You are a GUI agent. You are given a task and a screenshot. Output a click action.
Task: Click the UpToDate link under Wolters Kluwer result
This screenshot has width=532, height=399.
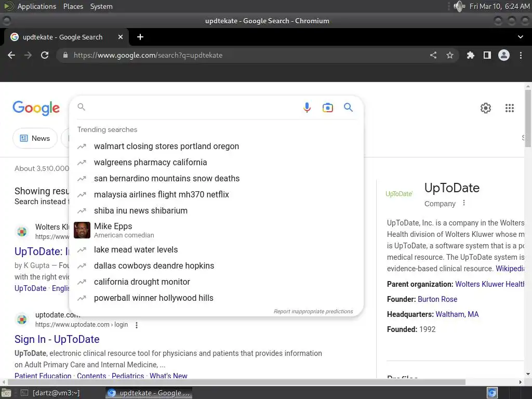point(30,288)
